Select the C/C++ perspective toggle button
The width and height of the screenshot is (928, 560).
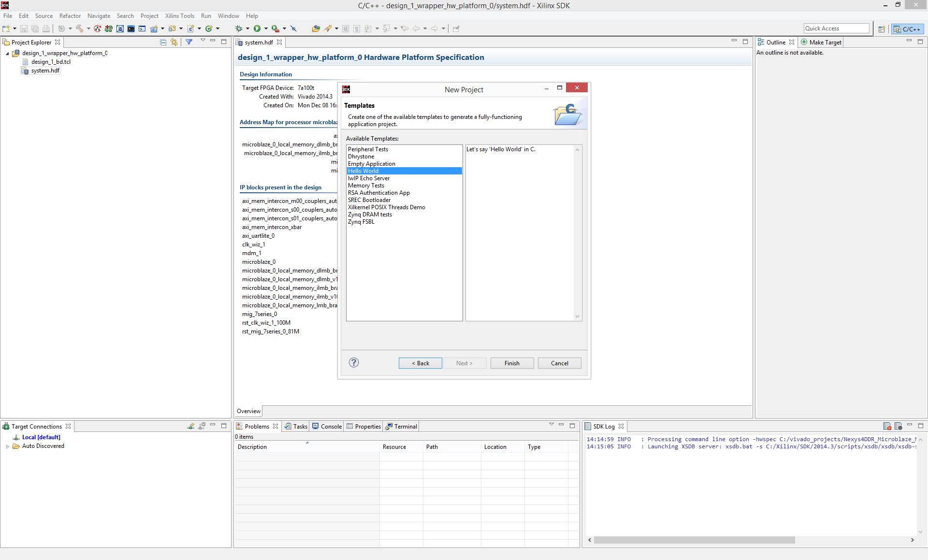coord(907,29)
